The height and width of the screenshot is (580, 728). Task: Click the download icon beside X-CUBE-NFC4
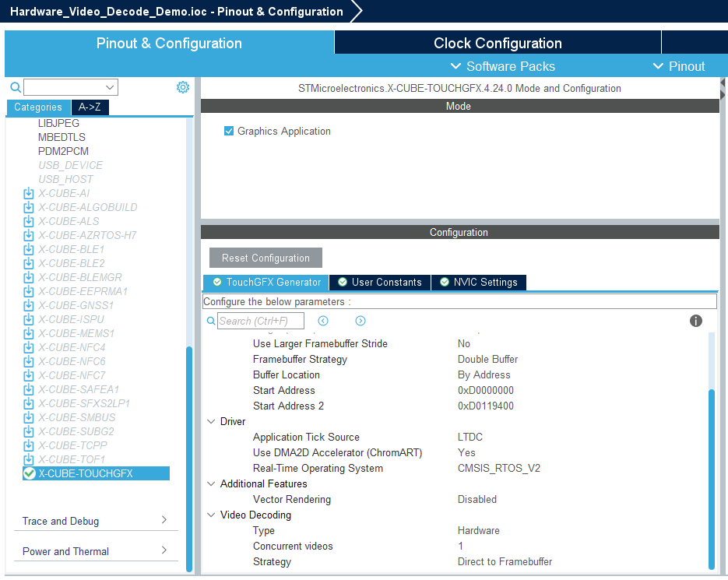pos(29,347)
